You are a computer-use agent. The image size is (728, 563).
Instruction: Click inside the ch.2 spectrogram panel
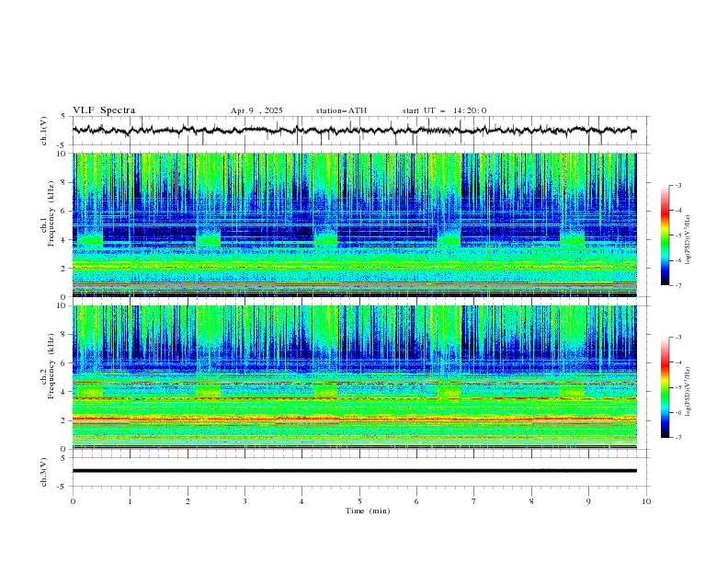pos(354,377)
